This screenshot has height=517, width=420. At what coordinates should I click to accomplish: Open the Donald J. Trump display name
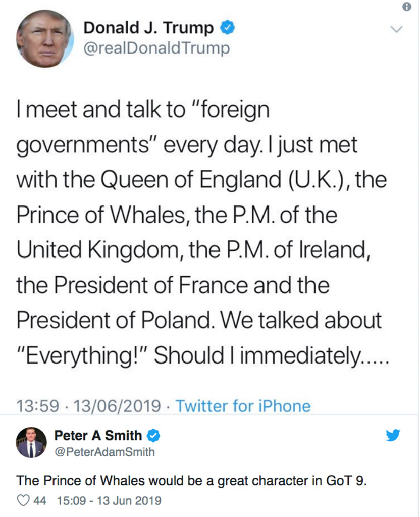tap(148, 28)
